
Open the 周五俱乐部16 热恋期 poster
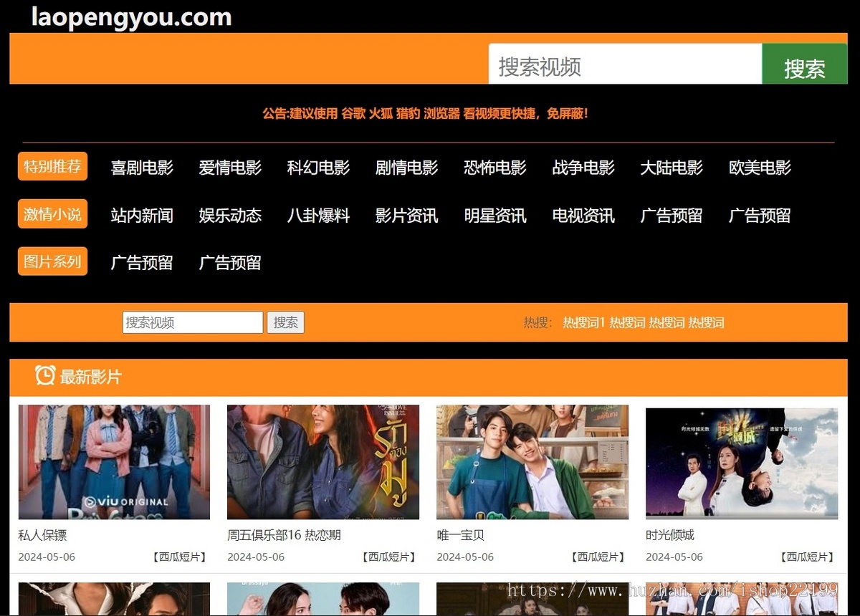(323, 462)
